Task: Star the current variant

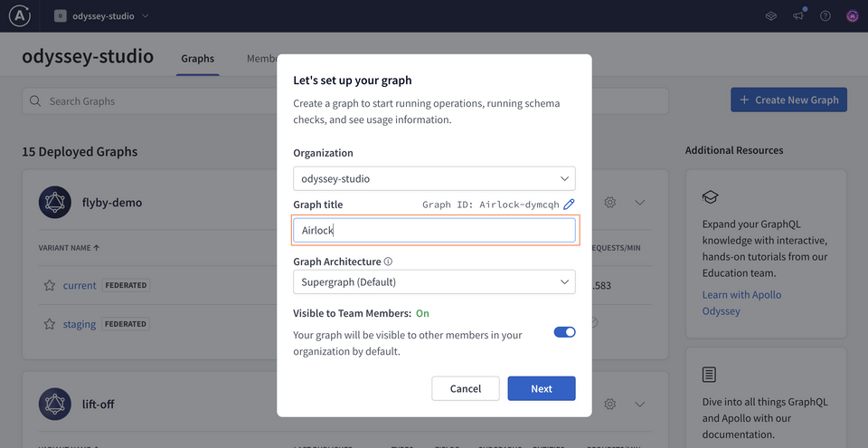Action: click(x=49, y=286)
